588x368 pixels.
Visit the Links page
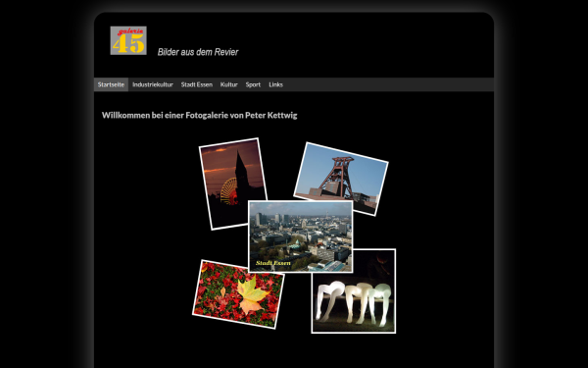tap(275, 84)
